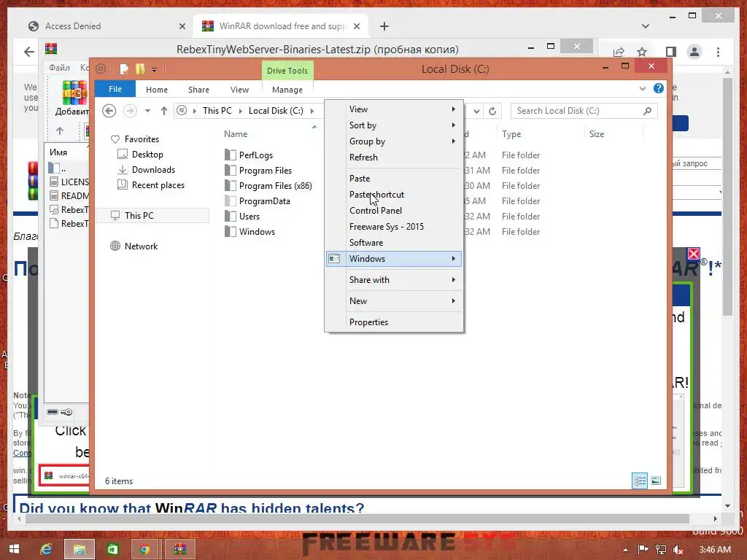Open the recent locations dropdown arrow
Viewport: 747px width, 560px height.
pos(147,111)
